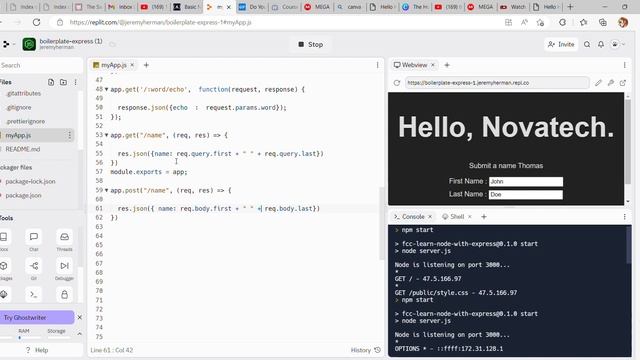Close the Shell tab

[x=470, y=217]
